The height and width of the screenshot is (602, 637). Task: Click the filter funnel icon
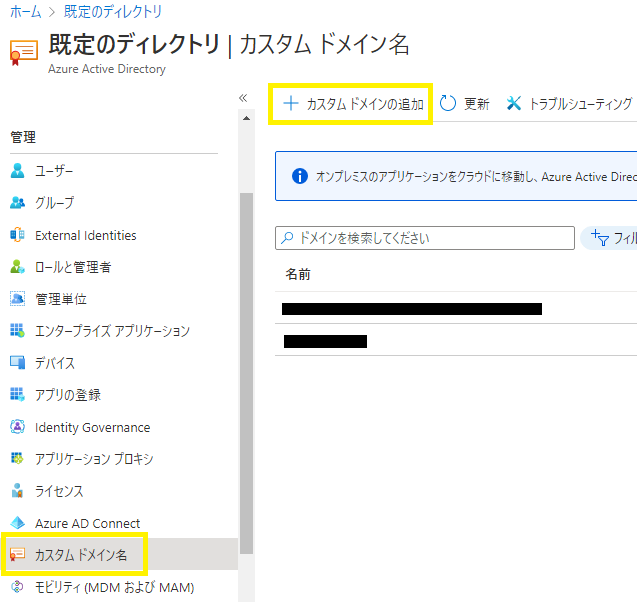coord(600,237)
